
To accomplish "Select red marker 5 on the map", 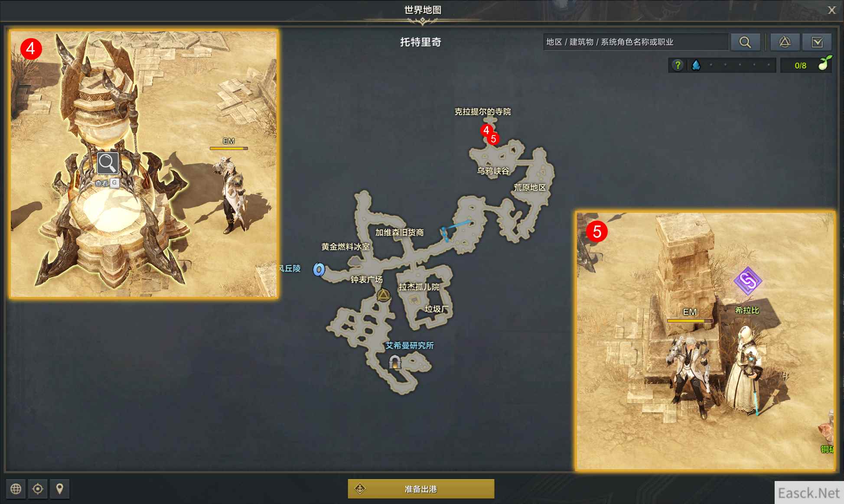I will coord(493,139).
